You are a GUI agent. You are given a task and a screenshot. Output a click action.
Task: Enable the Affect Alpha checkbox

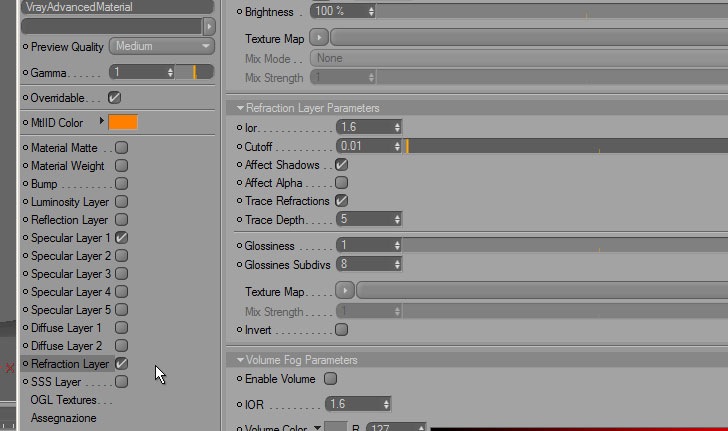pyautogui.click(x=341, y=183)
